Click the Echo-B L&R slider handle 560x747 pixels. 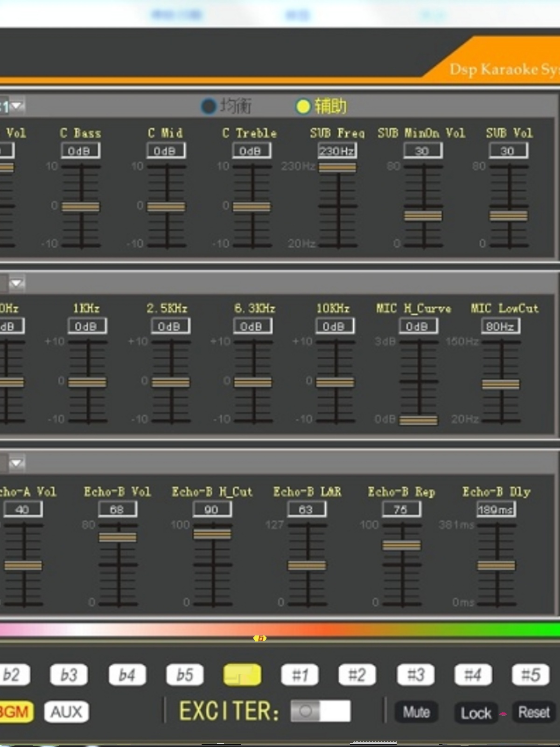coord(307,566)
